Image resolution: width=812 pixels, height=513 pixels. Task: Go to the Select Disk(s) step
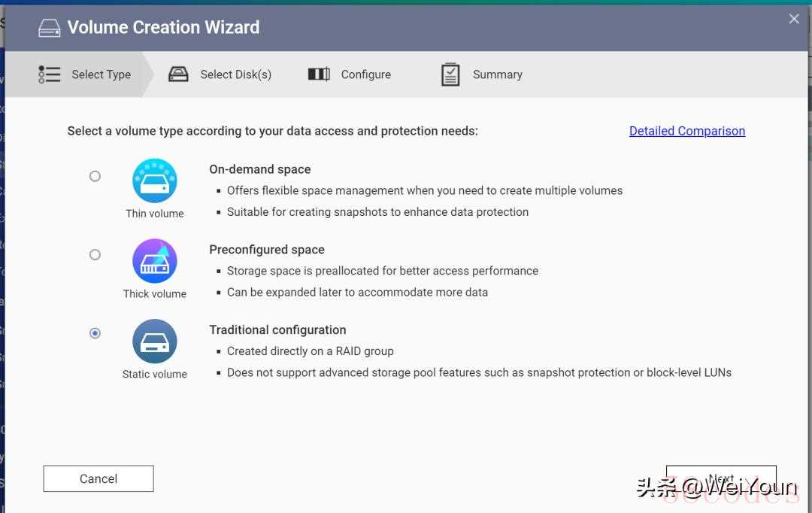point(235,74)
